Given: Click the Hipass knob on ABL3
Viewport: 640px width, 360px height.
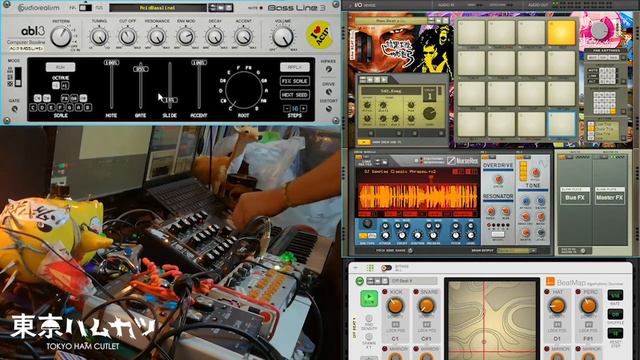Looking at the screenshot, I should coord(329,69).
